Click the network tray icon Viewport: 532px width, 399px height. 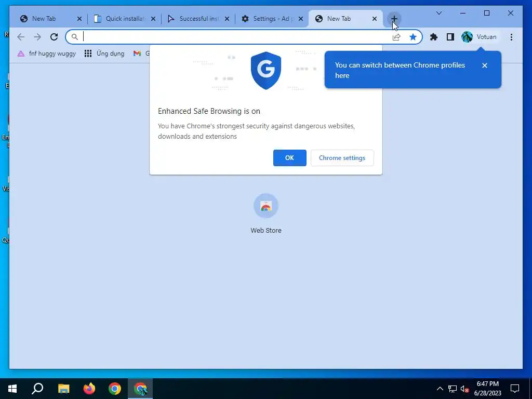click(453, 389)
